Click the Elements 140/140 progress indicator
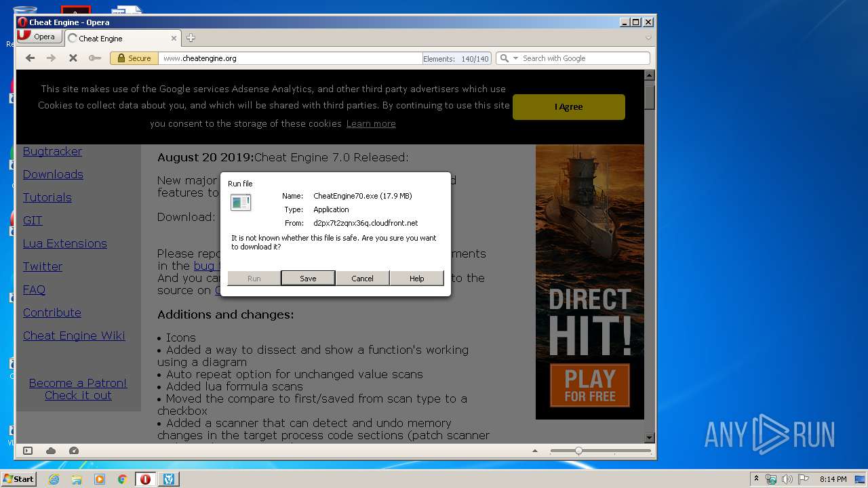 coord(456,59)
